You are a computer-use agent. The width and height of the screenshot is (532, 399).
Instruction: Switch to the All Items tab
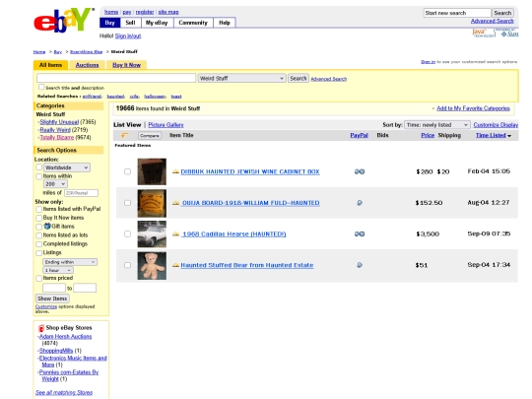[x=50, y=65]
